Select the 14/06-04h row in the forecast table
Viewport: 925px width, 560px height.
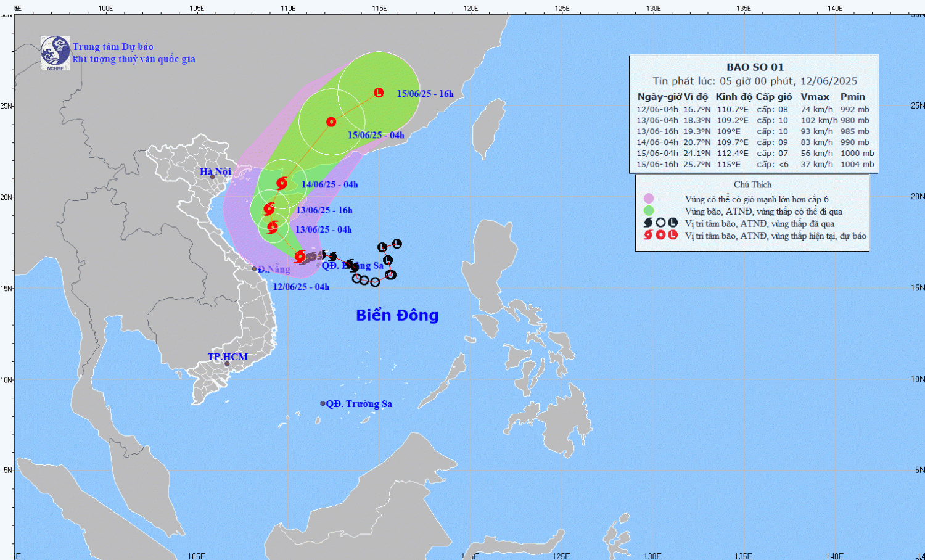(x=754, y=142)
